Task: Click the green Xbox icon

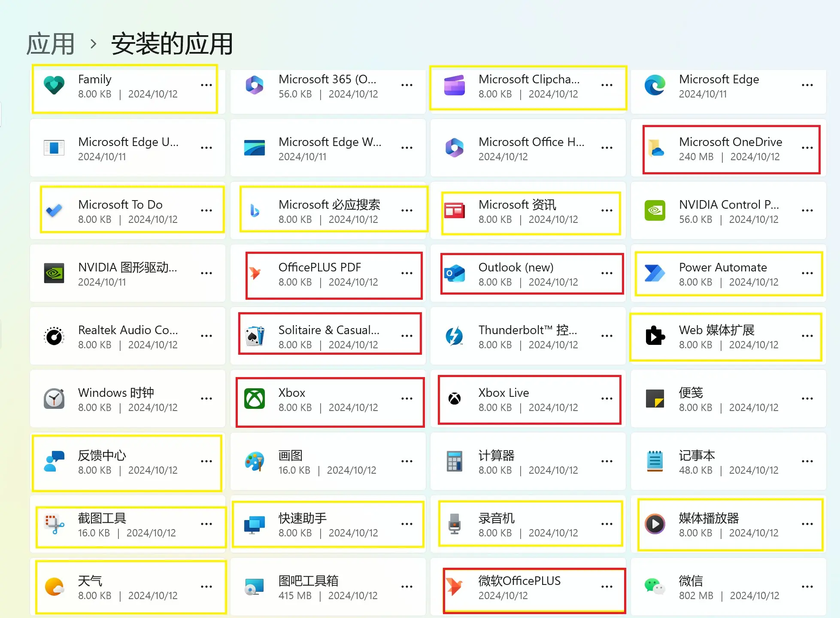Action: pos(255,399)
